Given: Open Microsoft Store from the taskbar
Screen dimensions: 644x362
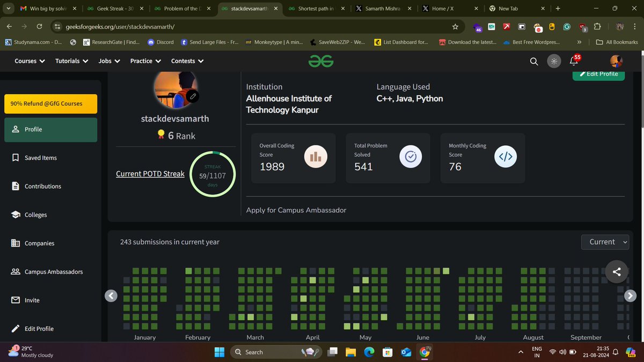Looking at the screenshot, I should click(x=387, y=352).
